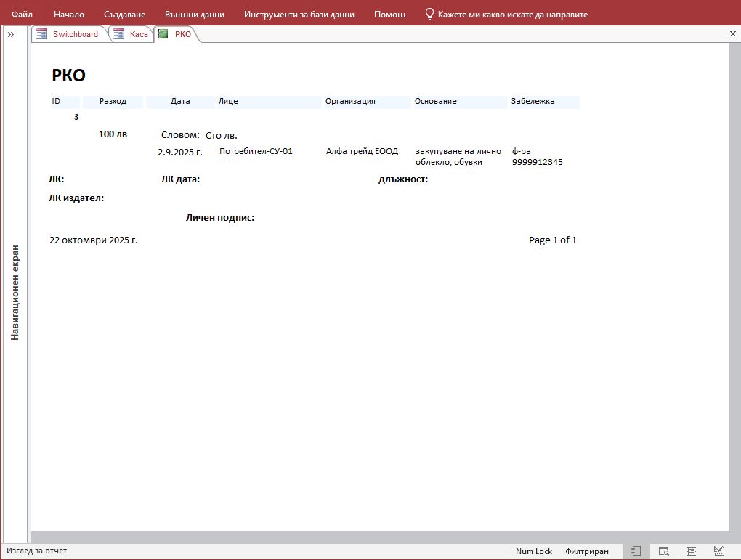Open the Файл menu

[22, 14]
